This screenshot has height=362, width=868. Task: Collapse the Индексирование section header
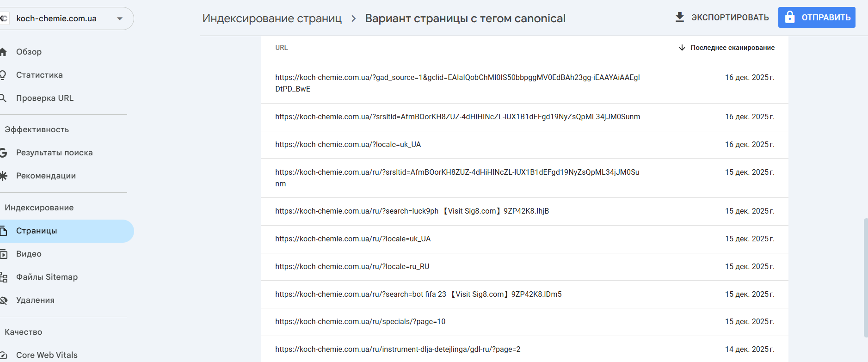click(x=39, y=208)
